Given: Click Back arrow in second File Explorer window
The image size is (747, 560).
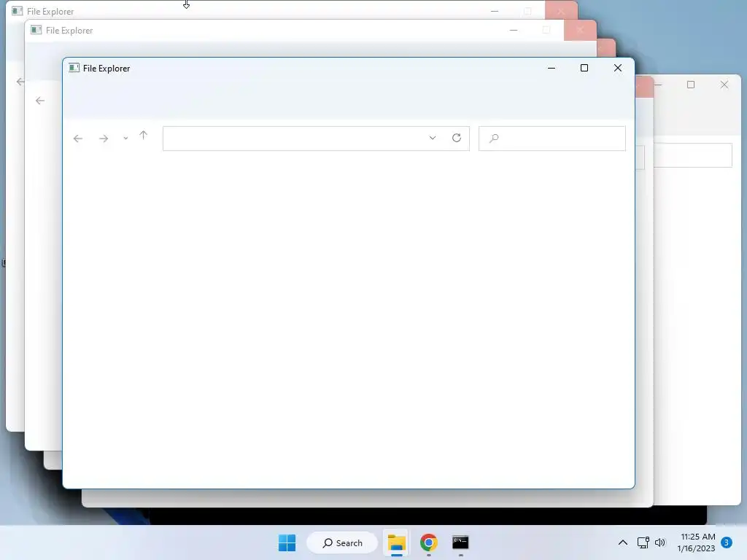Looking at the screenshot, I should point(40,101).
